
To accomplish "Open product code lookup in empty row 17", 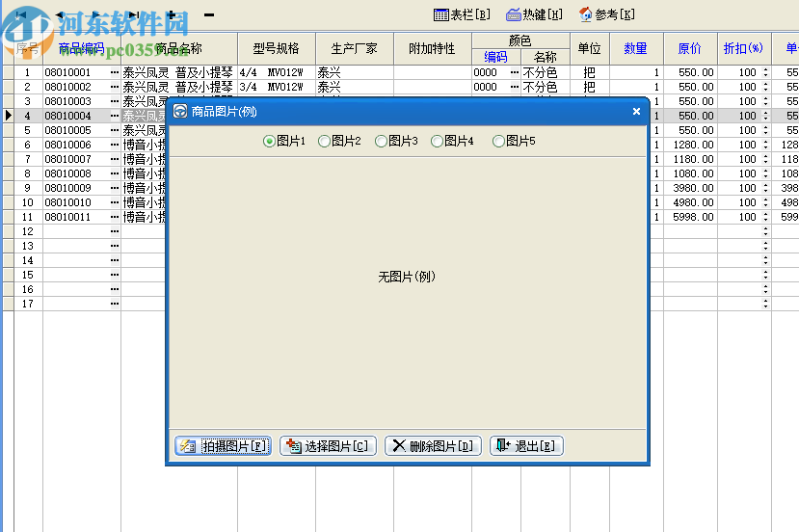I will point(115,304).
